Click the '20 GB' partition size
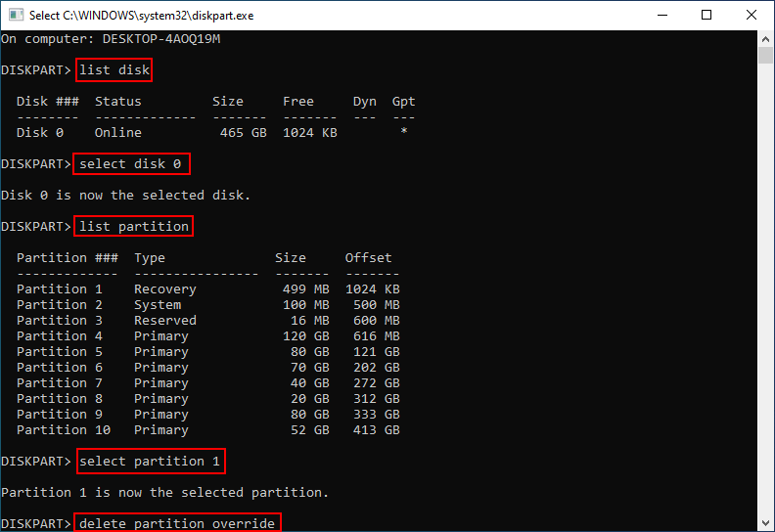The height and width of the screenshot is (532, 775). (x=310, y=399)
